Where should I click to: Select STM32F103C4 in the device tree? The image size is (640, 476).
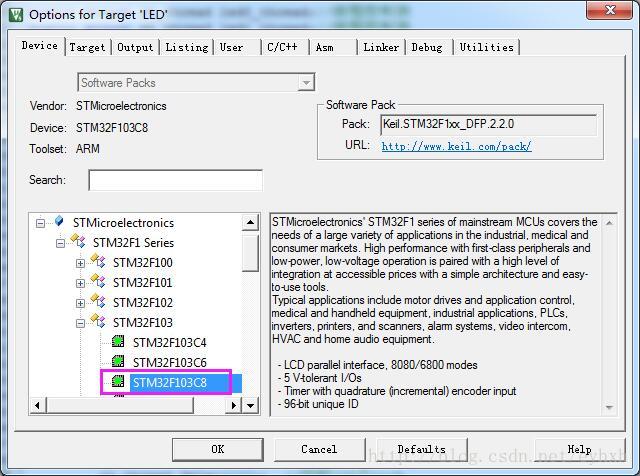tap(170, 343)
